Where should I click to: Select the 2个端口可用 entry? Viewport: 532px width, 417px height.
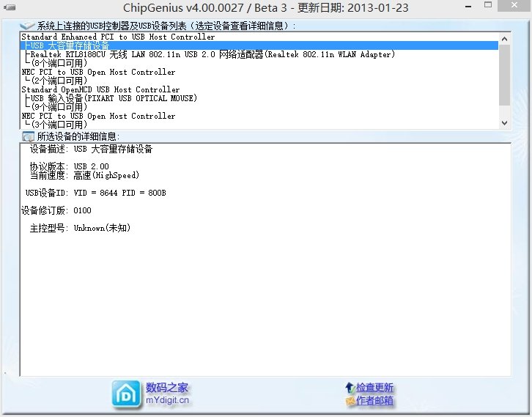click(x=60, y=81)
